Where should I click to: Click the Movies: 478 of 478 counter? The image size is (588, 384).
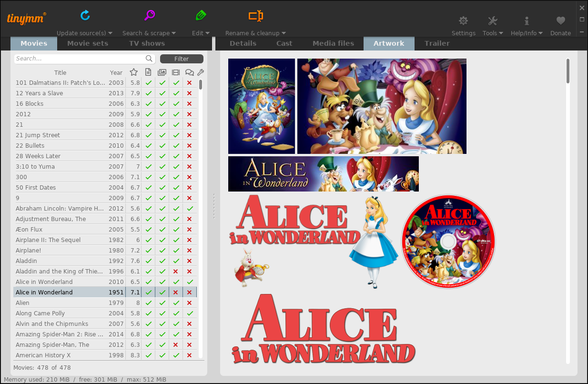pyautogui.click(x=42, y=368)
